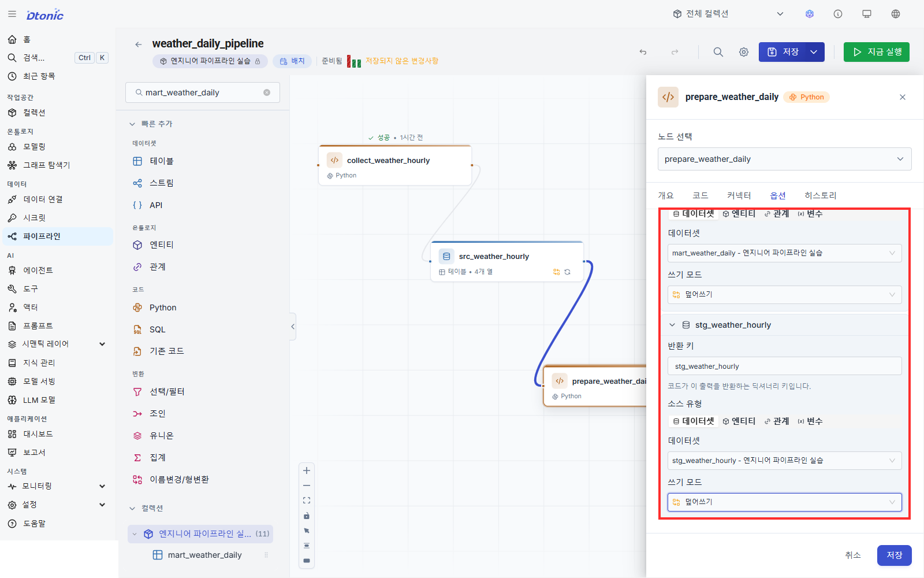Select 관계 source type under stg_weather_hourly
Screen dimensions: 924x578
click(777, 421)
